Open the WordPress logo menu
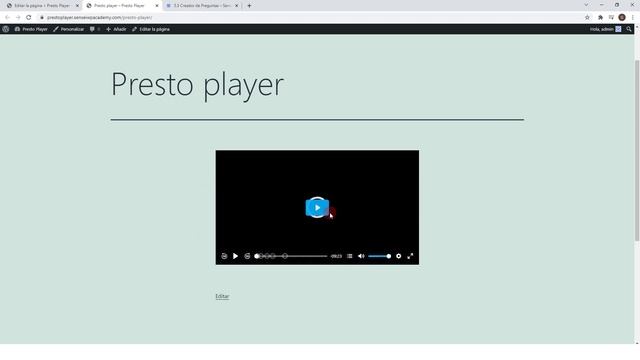This screenshot has height=360, width=640. (6, 29)
